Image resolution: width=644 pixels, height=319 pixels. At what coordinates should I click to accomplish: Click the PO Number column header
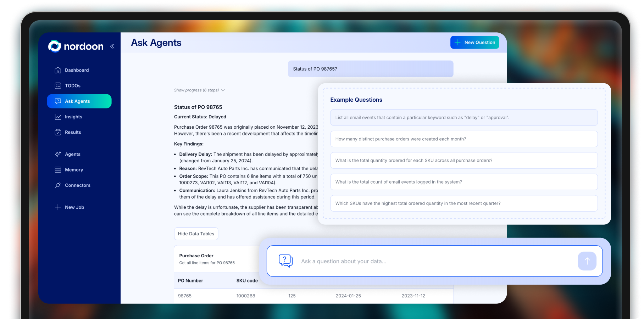coord(190,281)
